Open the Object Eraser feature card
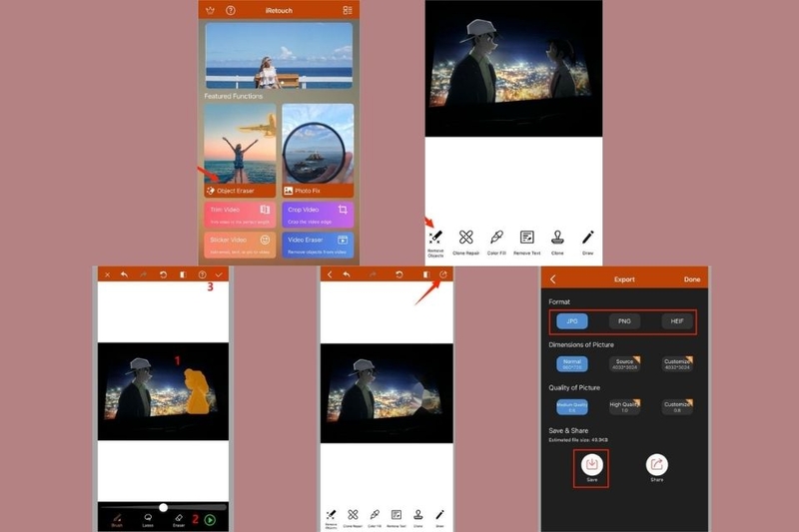Screen dimensions: 799x532 click(x=240, y=151)
